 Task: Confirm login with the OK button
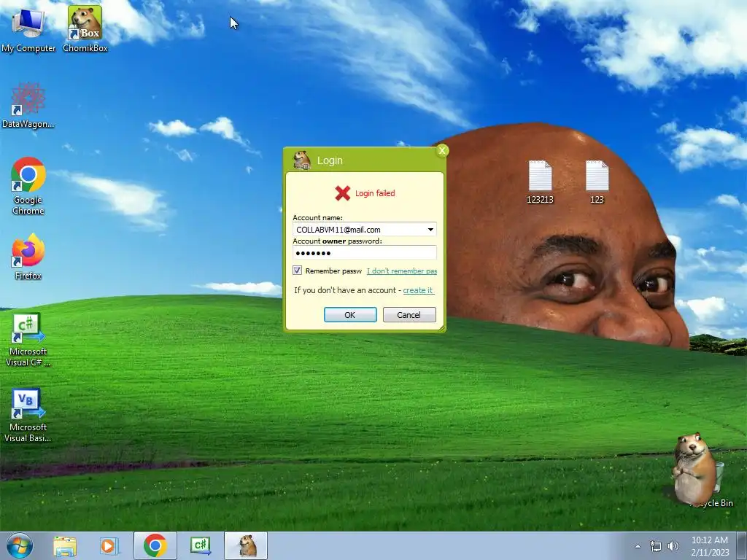(x=350, y=315)
